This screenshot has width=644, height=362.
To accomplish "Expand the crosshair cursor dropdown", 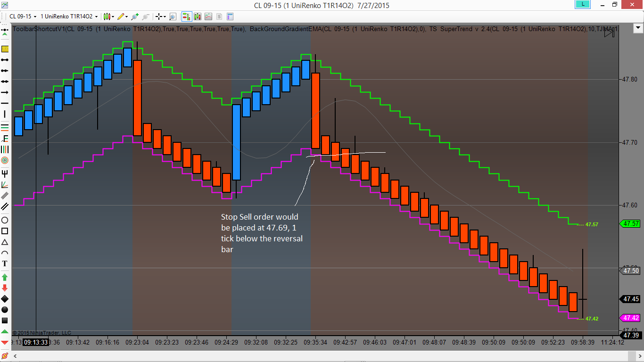I will pyautogui.click(x=165, y=16).
